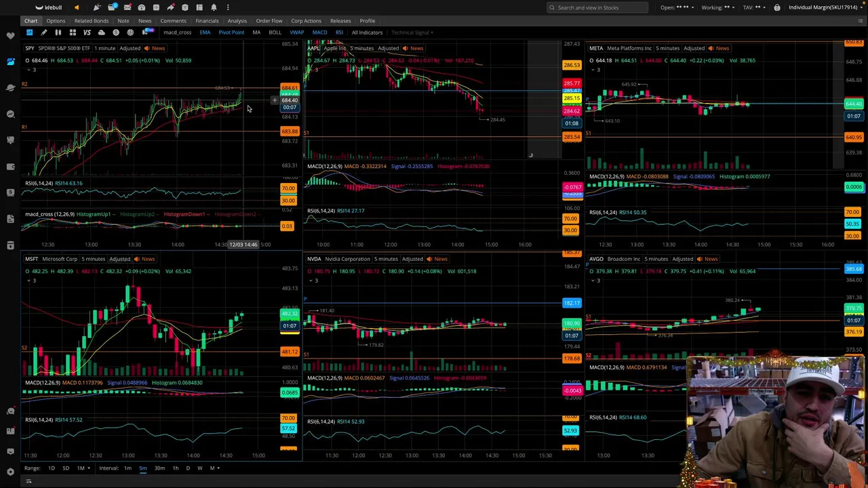Open the layout grid icon in top bar

click(199, 7)
